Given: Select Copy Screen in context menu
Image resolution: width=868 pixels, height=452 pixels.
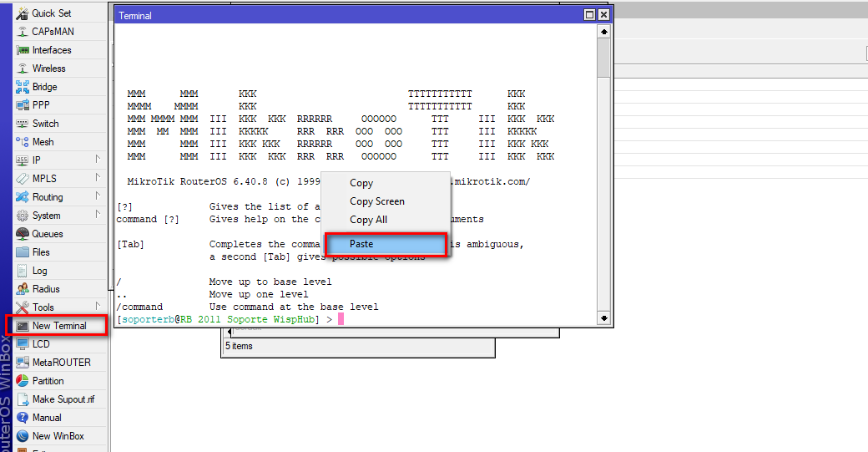Looking at the screenshot, I should tap(376, 201).
